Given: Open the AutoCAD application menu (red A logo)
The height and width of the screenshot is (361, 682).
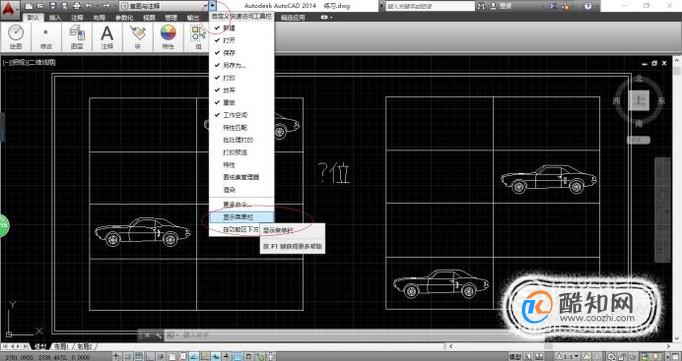Looking at the screenshot, I should pyautogui.click(x=10, y=7).
